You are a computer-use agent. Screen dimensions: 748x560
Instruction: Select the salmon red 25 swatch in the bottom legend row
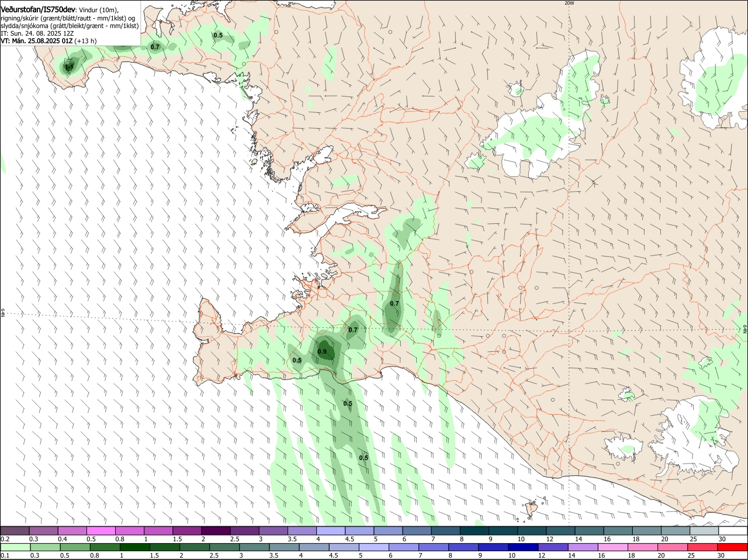pos(703,547)
